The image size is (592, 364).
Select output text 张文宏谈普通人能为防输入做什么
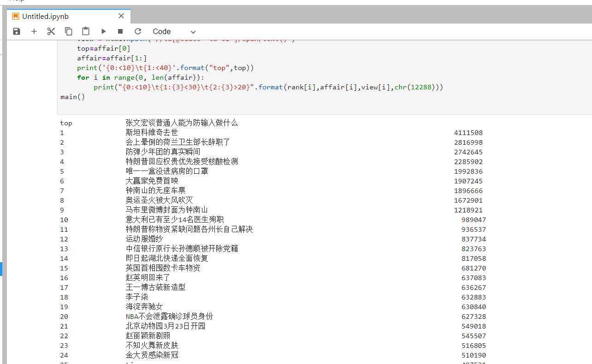pyautogui.click(x=182, y=123)
